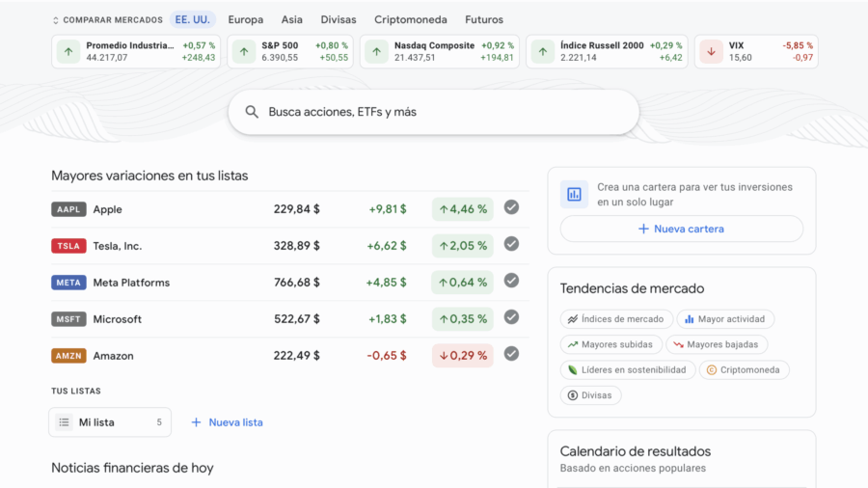
Task: Toggle the checkmark for Meta Platforms
Action: (x=511, y=281)
